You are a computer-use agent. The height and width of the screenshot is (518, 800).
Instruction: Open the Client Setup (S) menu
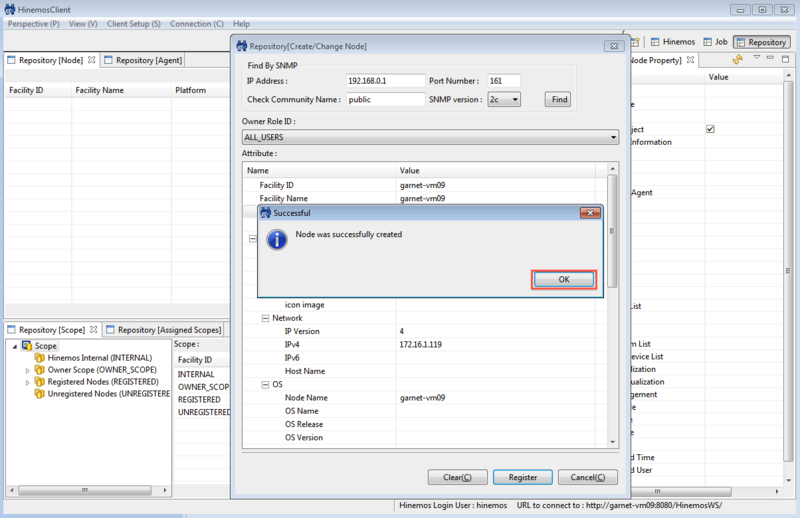click(x=134, y=24)
